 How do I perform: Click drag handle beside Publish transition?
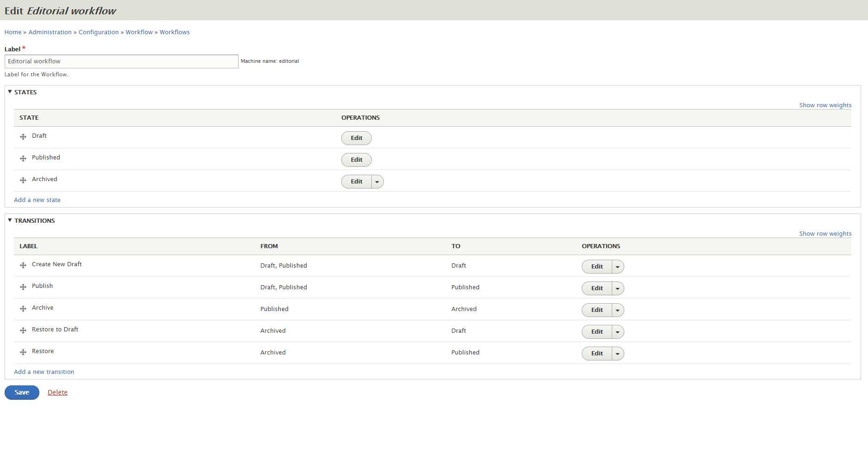(x=23, y=287)
